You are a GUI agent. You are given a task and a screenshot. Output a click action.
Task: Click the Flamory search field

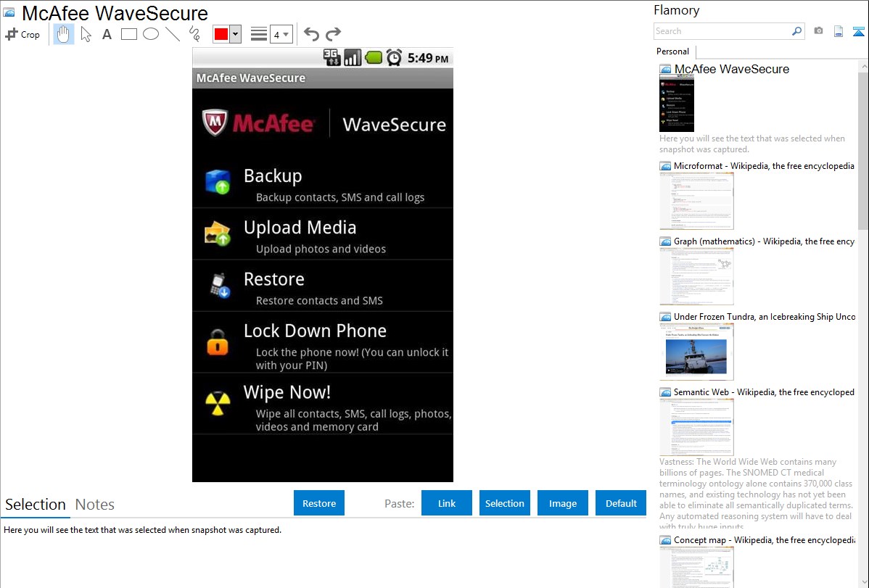722,31
